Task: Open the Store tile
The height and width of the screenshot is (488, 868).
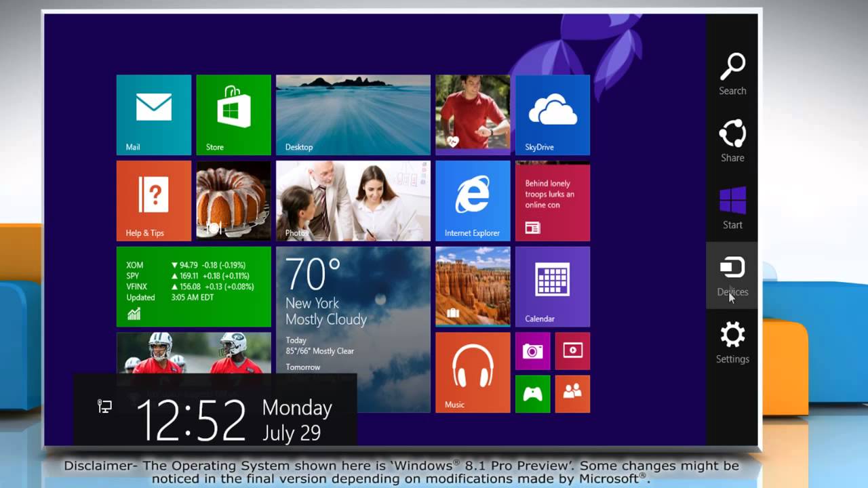Action: (233, 115)
